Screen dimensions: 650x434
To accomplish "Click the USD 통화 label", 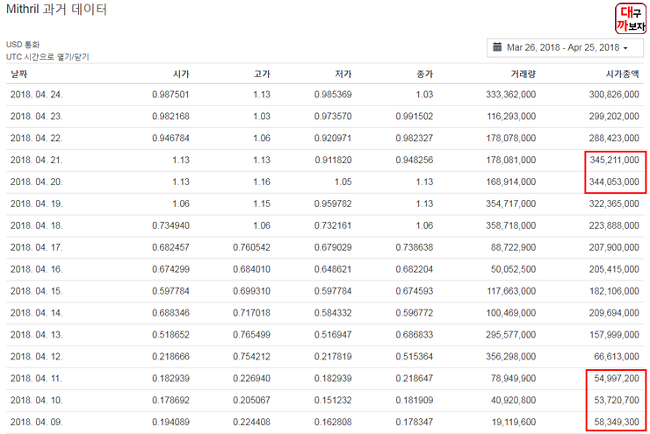I will tap(23, 44).
